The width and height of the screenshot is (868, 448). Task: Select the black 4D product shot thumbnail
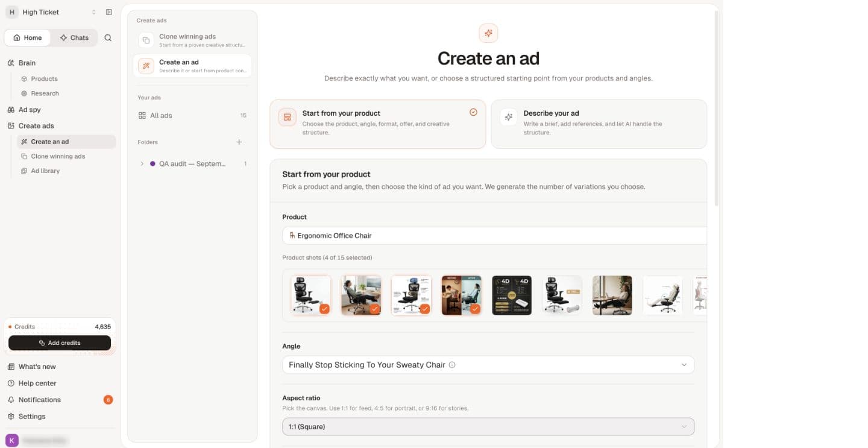512,295
